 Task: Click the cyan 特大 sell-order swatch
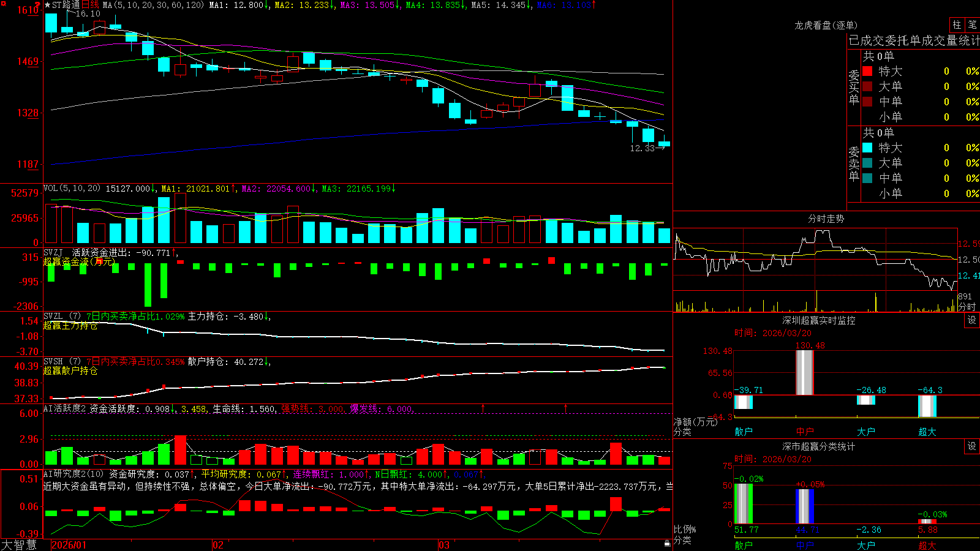click(x=867, y=148)
